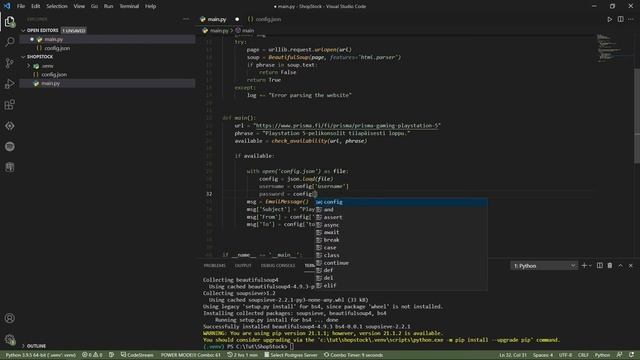
Task: Open the Source Control view
Action: click(x=10, y=63)
